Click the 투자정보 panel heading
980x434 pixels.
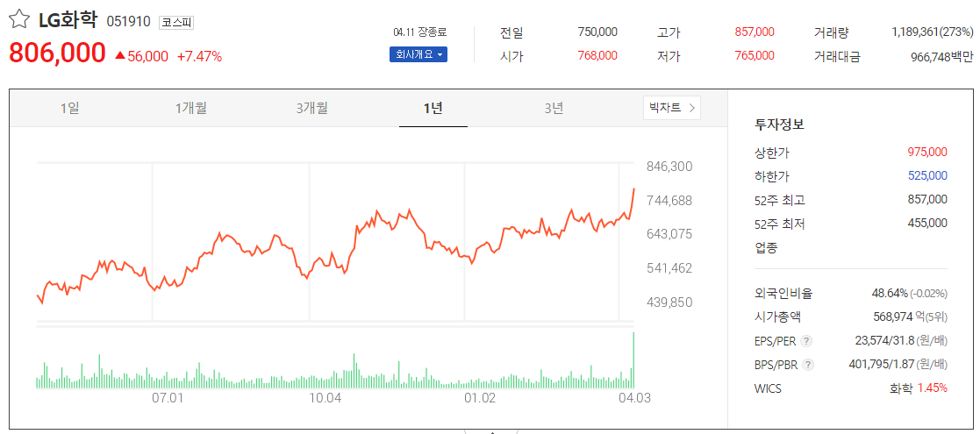(x=779, y=125)
